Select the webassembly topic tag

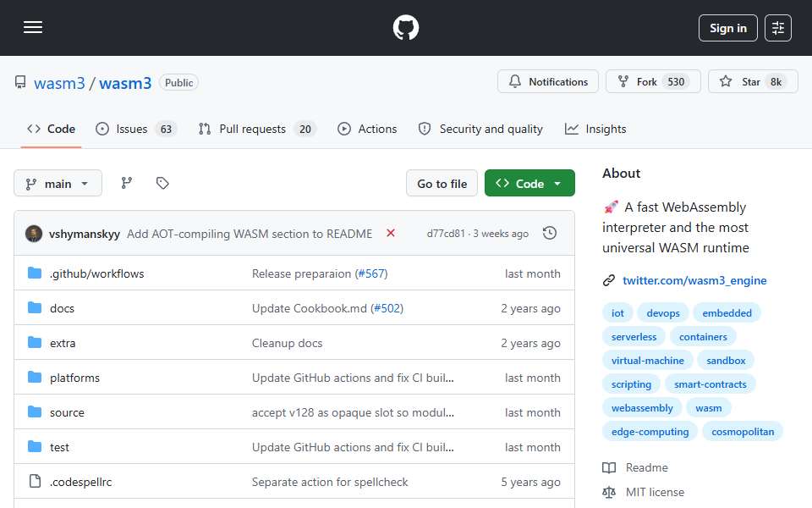click(x=642, y=408)
